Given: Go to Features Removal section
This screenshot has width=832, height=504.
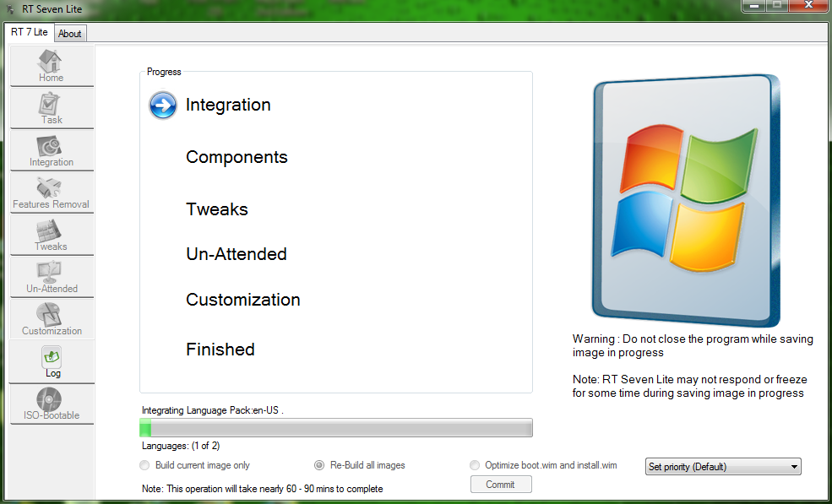Looking at the screenshot, I should point(52,192).
